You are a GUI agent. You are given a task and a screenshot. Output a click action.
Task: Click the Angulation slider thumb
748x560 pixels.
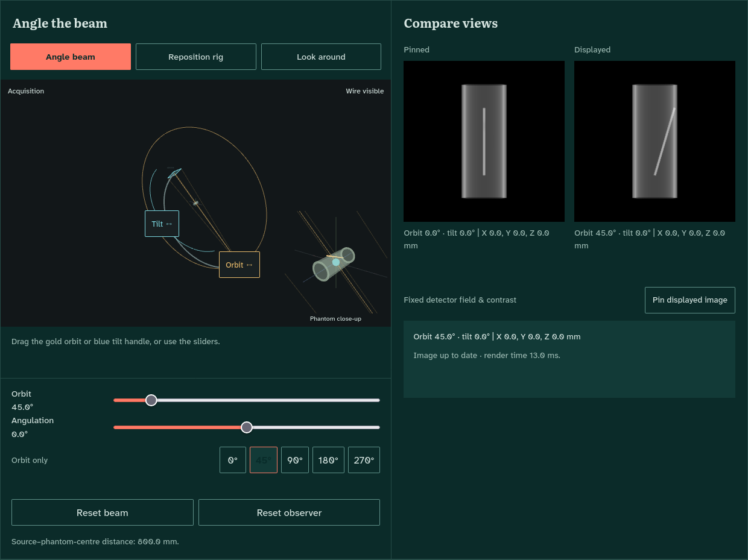pos(247,427)
